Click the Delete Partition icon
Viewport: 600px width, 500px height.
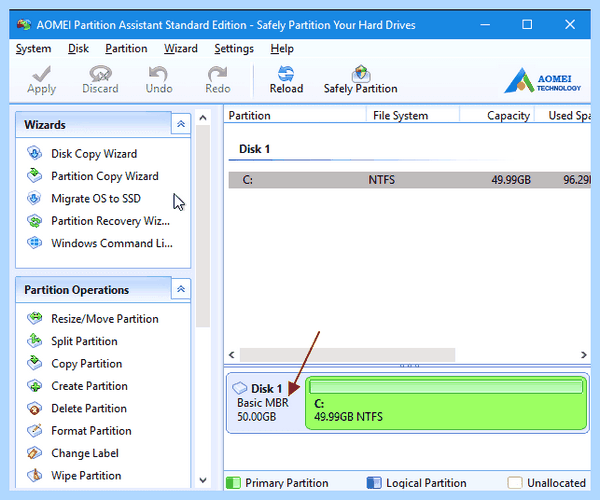click(34, 408)
